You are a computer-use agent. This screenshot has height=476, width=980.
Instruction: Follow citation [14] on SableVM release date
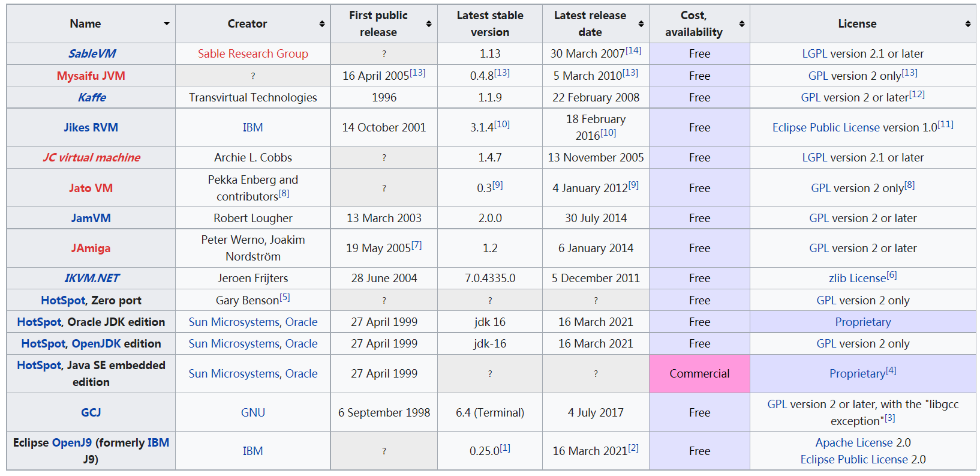[x=633, y=50]
